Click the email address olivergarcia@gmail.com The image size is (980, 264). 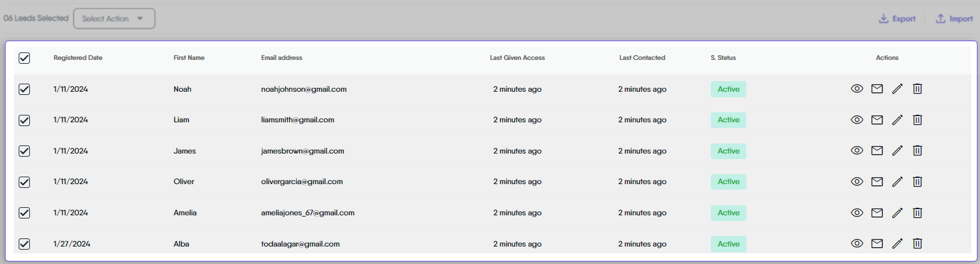point(302,182)
